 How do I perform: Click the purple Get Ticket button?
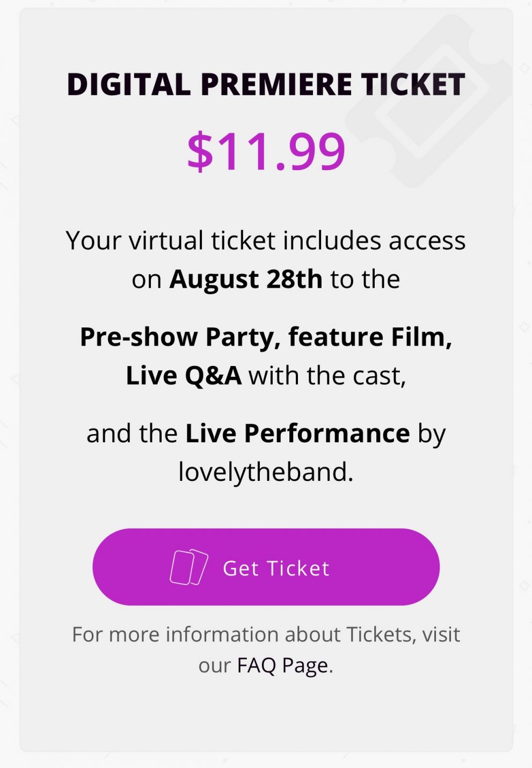coord(266,567)
